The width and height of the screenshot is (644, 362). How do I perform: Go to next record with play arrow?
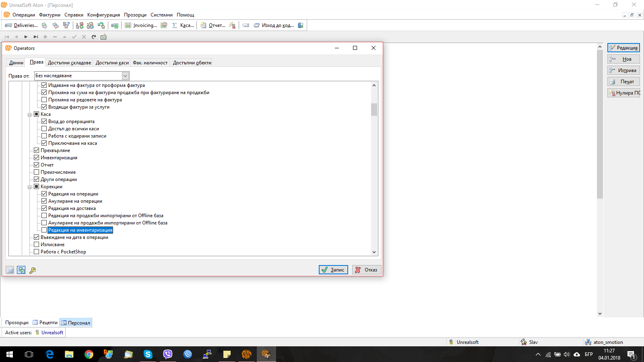click(26, 37)
